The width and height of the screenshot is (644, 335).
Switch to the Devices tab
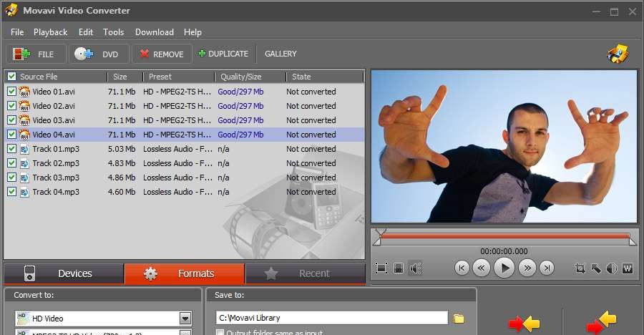[x=64, y=273]
